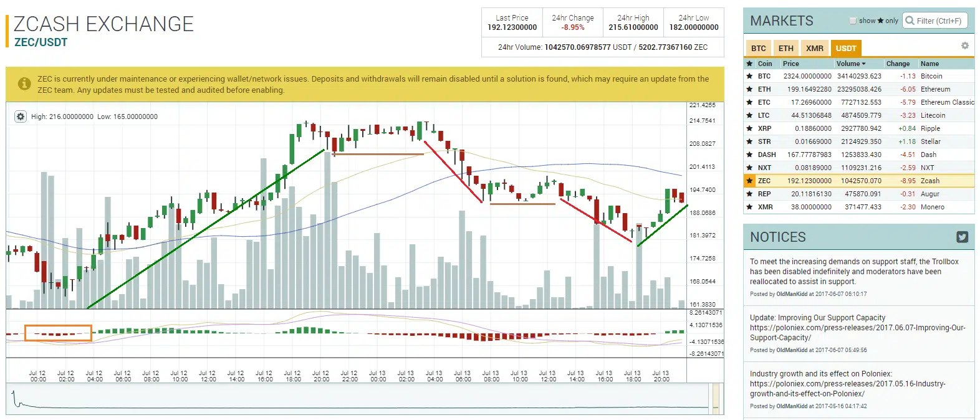The width and height of the screenshot is (980, 420).
Task: Star the ETH market row
Action: [x=749, y=89]
